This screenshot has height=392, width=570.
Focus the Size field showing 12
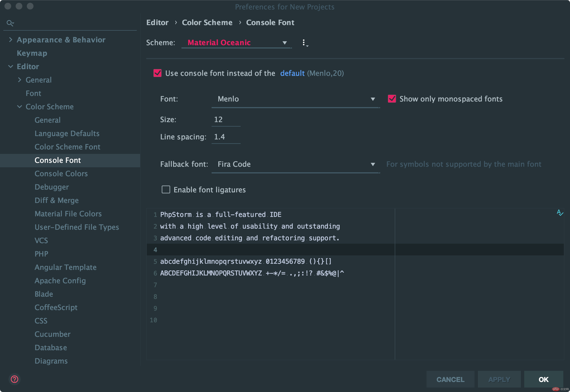[226, 120]
